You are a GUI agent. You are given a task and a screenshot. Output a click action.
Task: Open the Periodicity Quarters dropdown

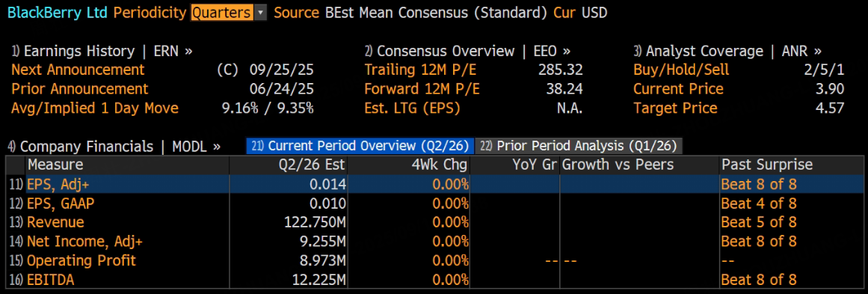pyautogui.click(x=228, y=13)
